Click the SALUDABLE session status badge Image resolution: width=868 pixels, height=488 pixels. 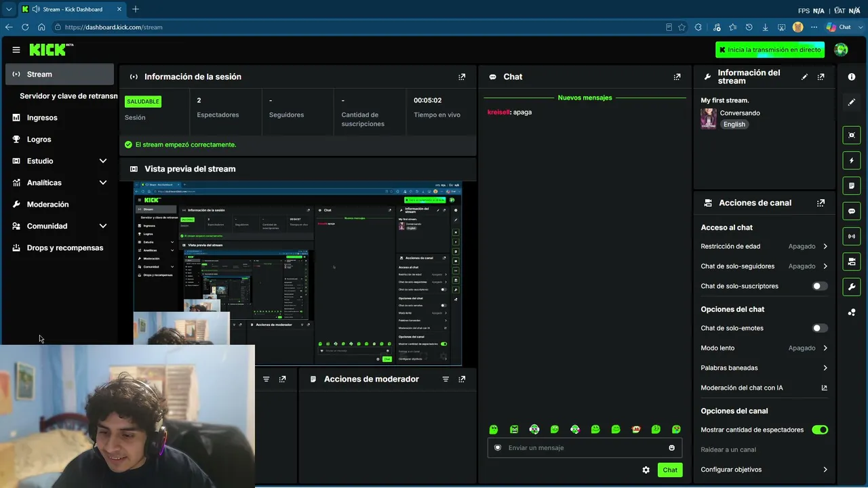point(143,102)
